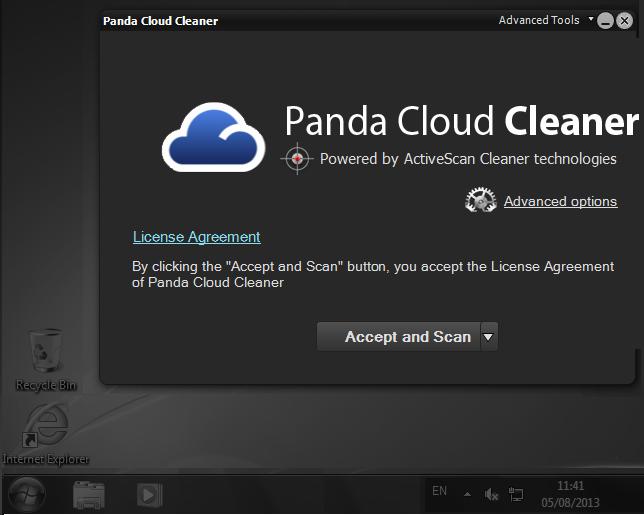Minimize the Panda Cloud Cleaner window
The image size is (644, 515).
pos(605,21)
